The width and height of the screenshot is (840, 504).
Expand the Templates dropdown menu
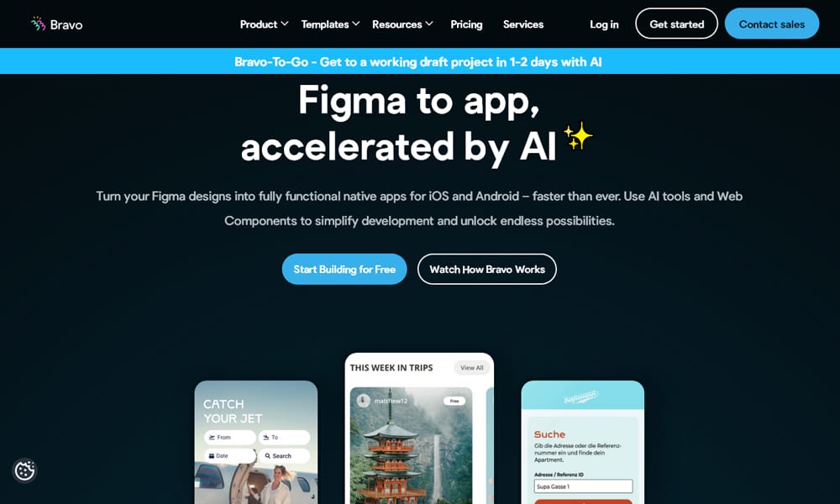pos(330,24)
